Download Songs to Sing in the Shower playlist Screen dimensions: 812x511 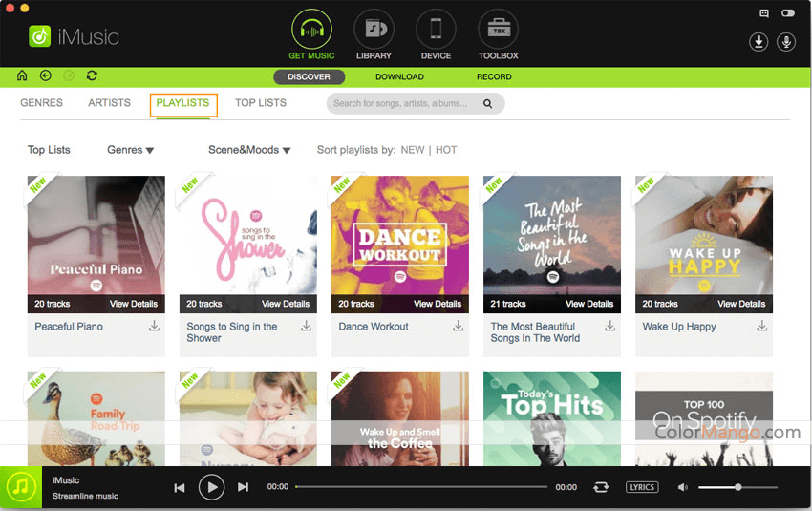(x=306, y=326)
